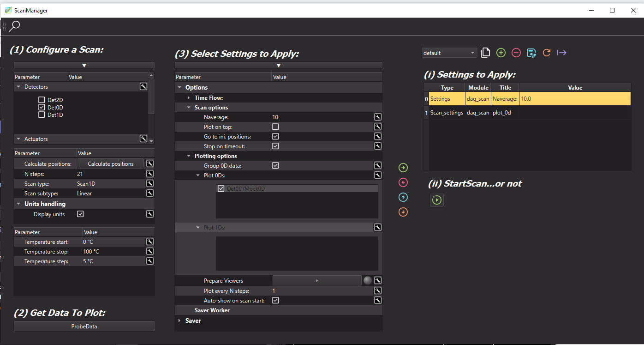The image size is (644, 345).
Task: Click red left-arrow to remove setting
Action: [403, 182]
